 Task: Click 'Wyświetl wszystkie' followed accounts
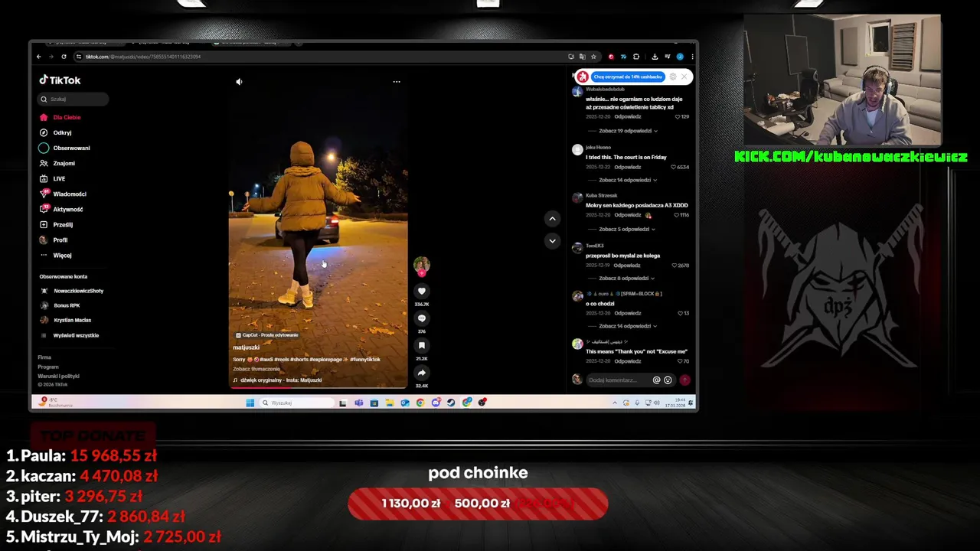(x=70, y=335)
